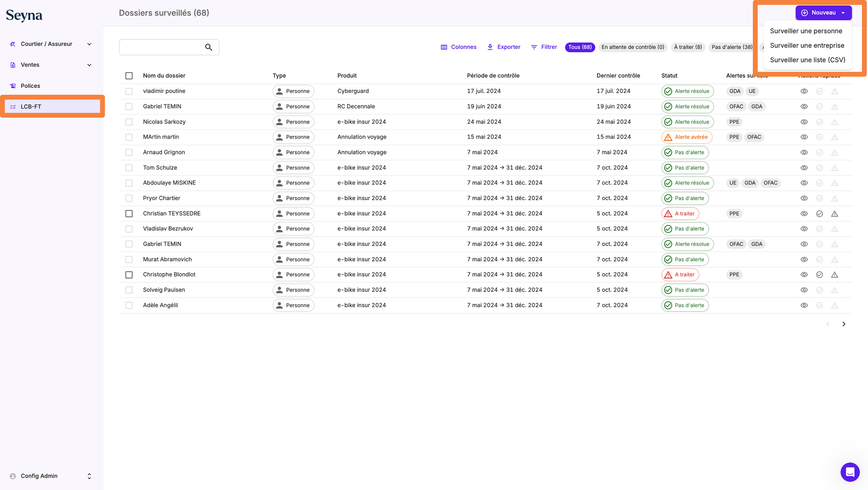Choose Surveiller une liste (CSV)
The width and height of the screenshot is (868, 490).
click(807, 60)
